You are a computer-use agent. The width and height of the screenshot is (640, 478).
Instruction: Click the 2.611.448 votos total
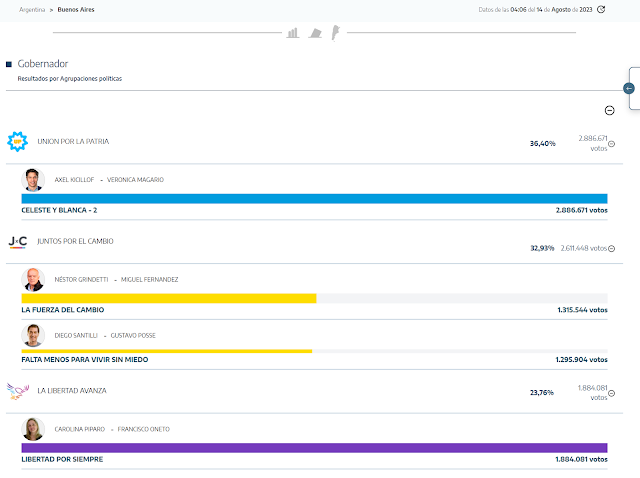click(584, 248)
